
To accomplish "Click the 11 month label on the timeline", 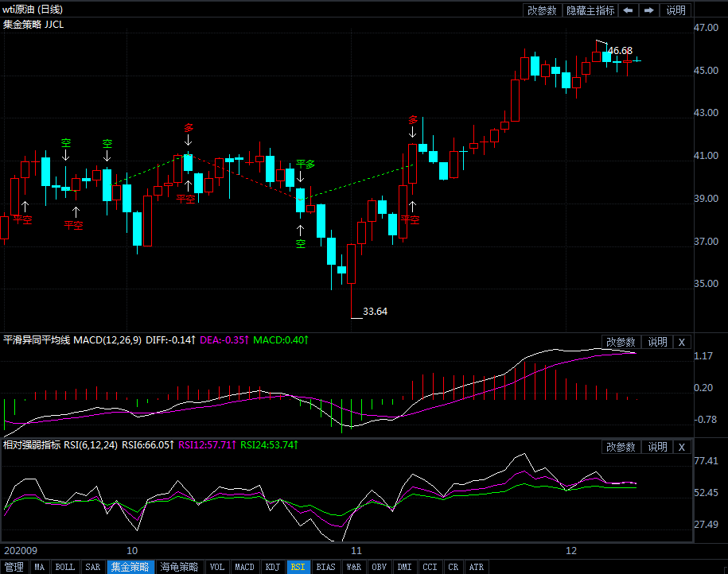I will click(356, 551).
